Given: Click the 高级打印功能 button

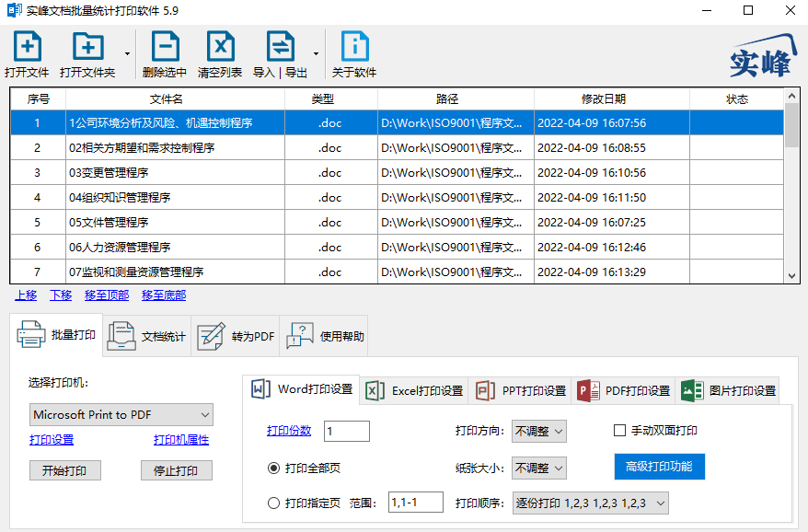Looking at the screenshot, I should coord(659,467).
